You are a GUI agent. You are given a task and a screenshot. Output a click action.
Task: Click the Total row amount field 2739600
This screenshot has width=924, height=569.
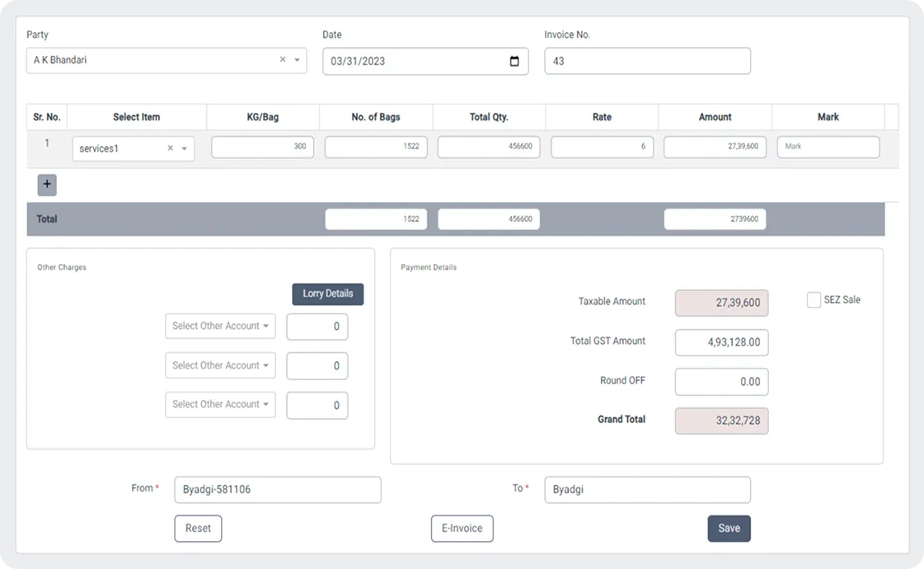coord(715,219)
